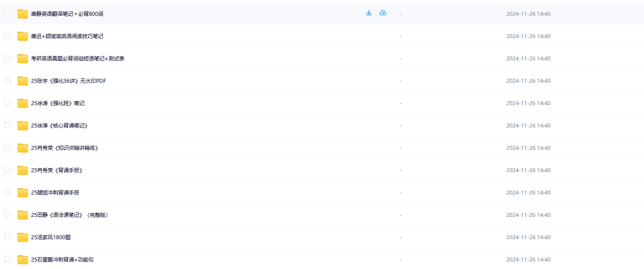Click the size dash in 25徐涛《强化班》笔记 row
The height and width of the screenshot is (269, 644).
[400, 103]
